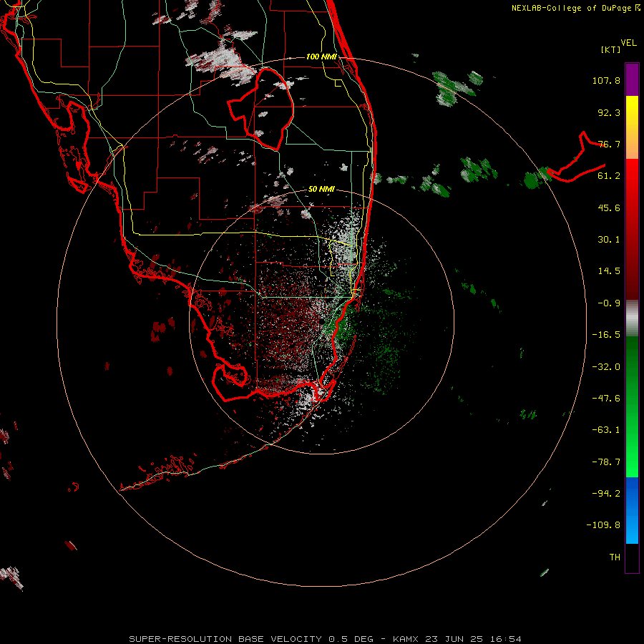This screenshot has height=644, width=644.
Task: Click the blue color bar segment
Action: [x=632, y=510]
